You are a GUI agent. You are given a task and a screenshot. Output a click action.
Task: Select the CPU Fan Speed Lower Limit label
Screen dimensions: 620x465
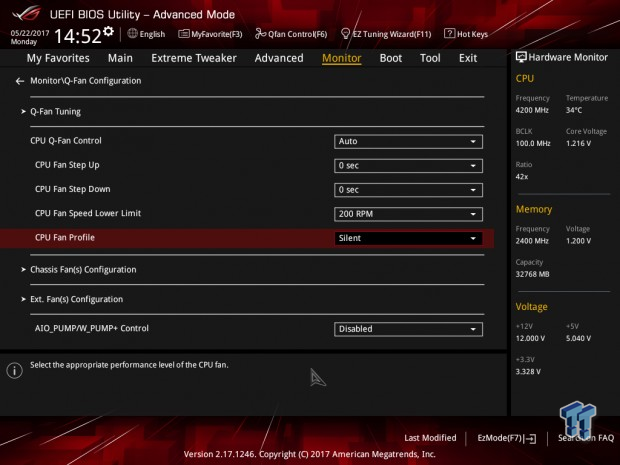click(x=88, y=213)
